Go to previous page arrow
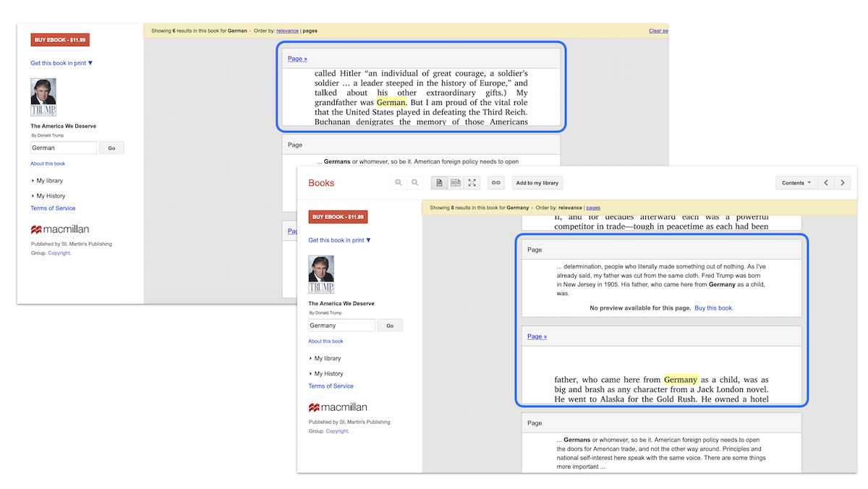The width and height of the screenshot is (868, 489). coord(826,183)
